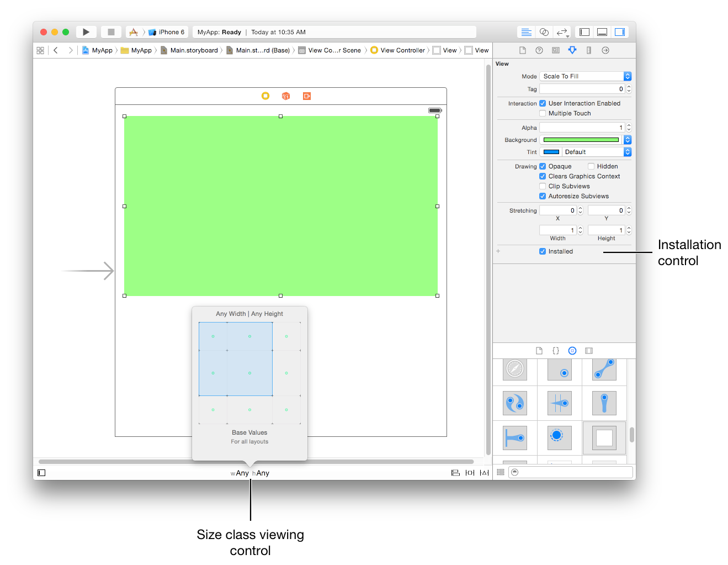
Task: Click the green Background color swatch
Action: [x=581, y=139]
